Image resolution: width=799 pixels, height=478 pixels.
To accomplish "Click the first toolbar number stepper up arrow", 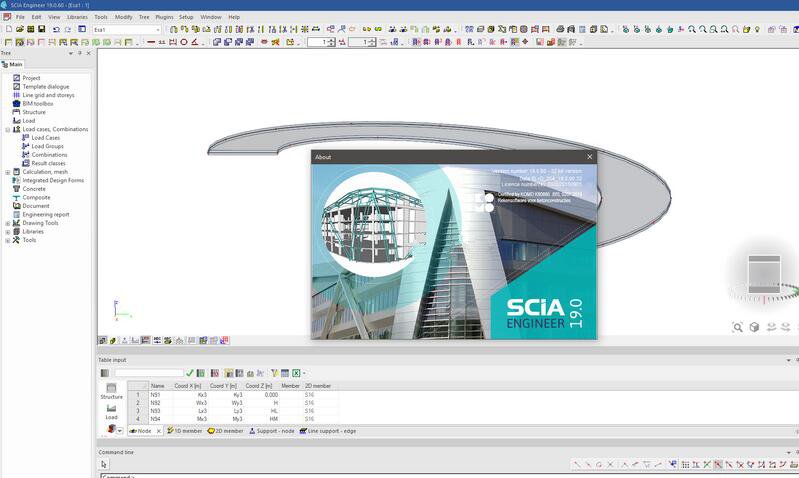I will click(x=332, y=40).
